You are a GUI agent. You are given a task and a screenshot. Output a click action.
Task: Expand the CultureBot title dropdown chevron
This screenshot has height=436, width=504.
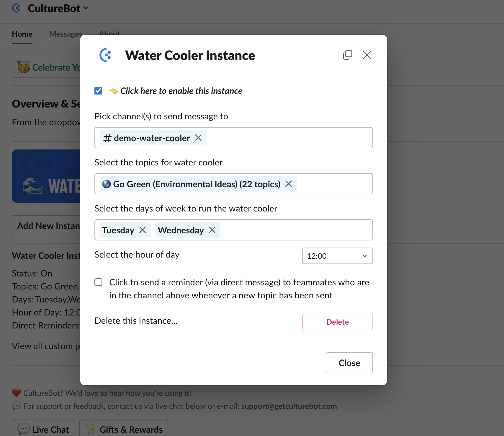coord(86,8)
